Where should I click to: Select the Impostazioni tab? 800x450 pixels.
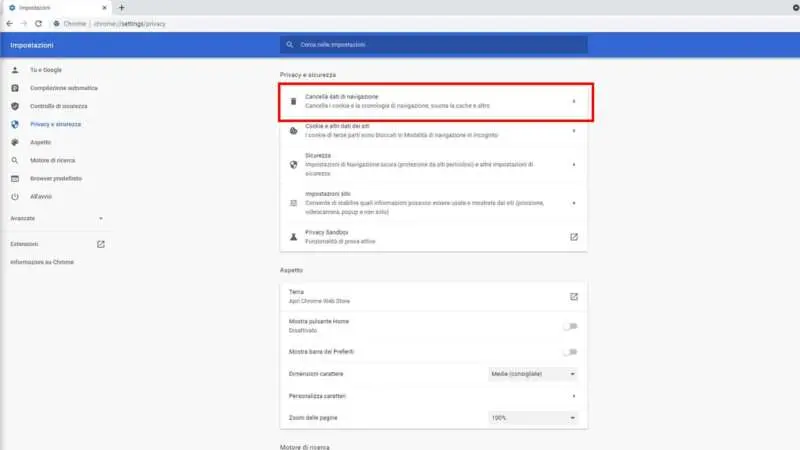56,8
